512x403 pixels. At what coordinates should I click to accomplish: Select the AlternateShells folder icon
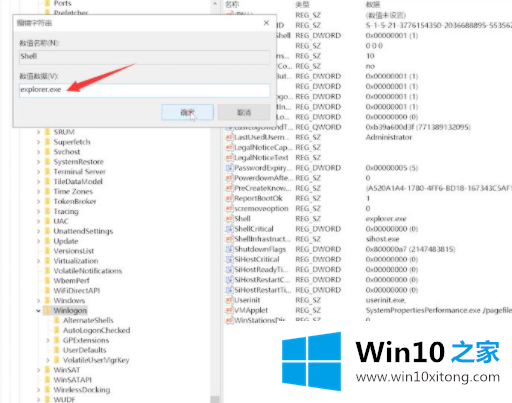tap(57, 320)
